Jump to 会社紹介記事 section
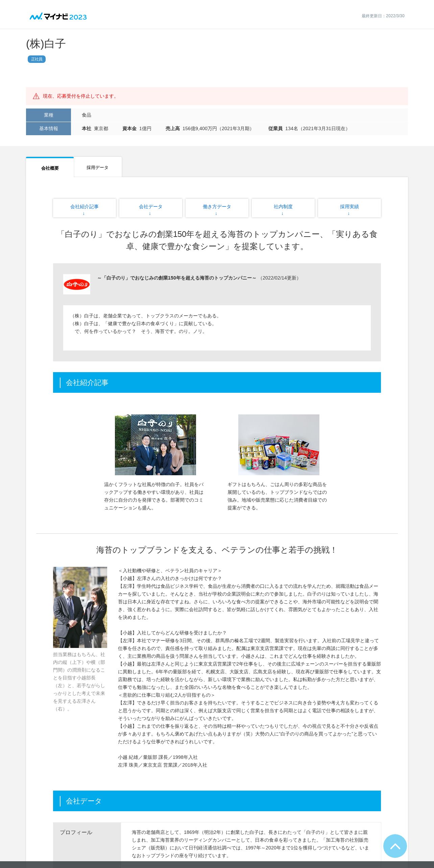Image resolution: width=434 pixels, height=868 pixels. click(x=85, y=208)
